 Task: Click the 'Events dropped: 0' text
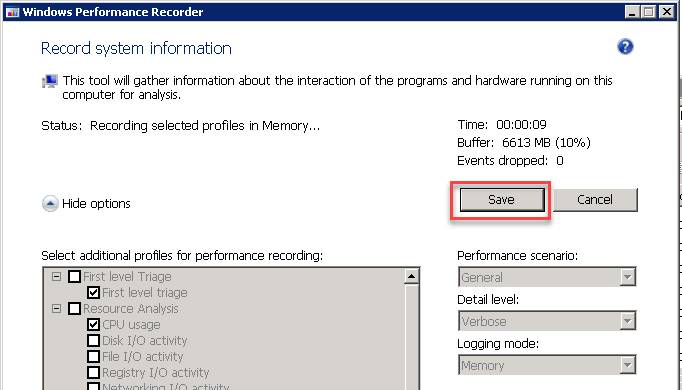click(510, 161)
